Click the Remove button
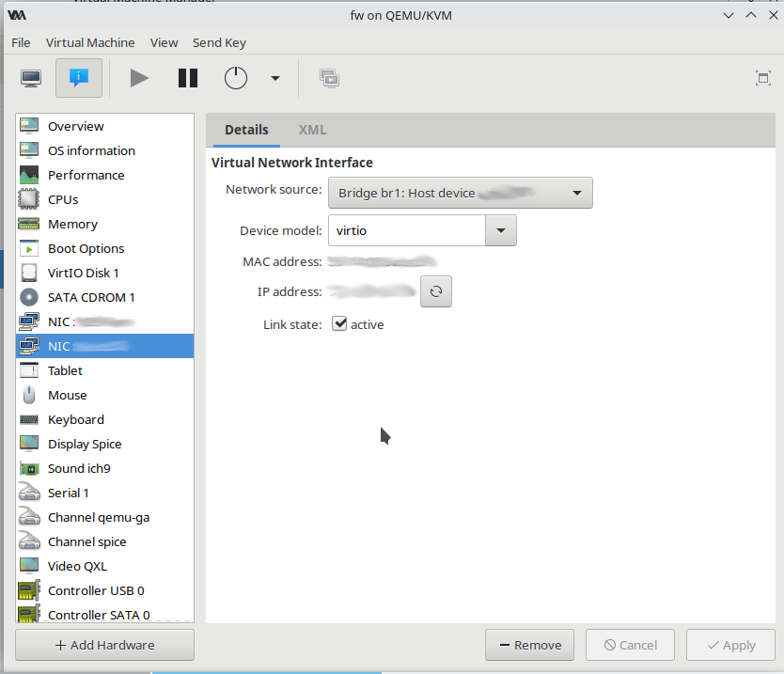The height and width of the screenshot is (674, 784). pos(529,645)
